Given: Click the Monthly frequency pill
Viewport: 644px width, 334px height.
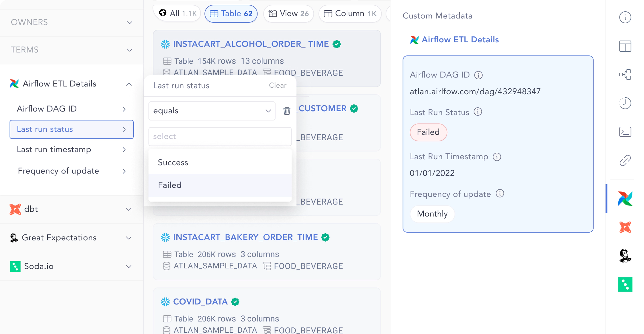Looking at the screenshot, I should tap(432, 214).
